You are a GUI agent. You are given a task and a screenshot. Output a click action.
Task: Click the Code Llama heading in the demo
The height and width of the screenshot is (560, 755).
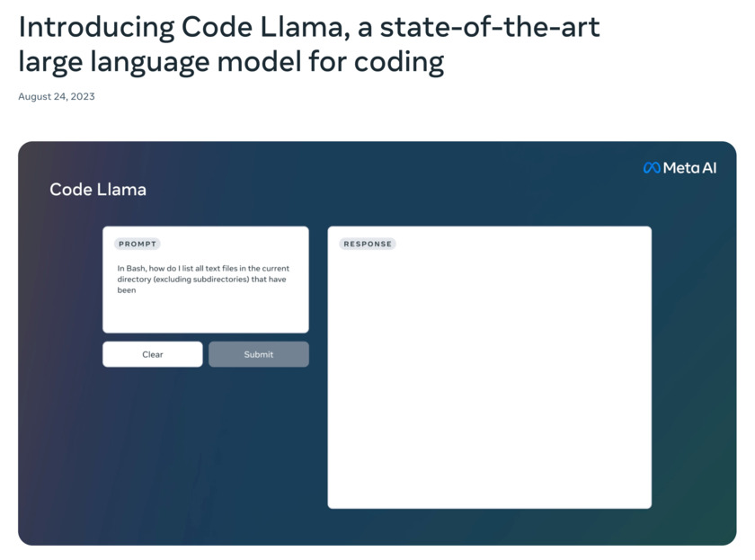[98, 190]
